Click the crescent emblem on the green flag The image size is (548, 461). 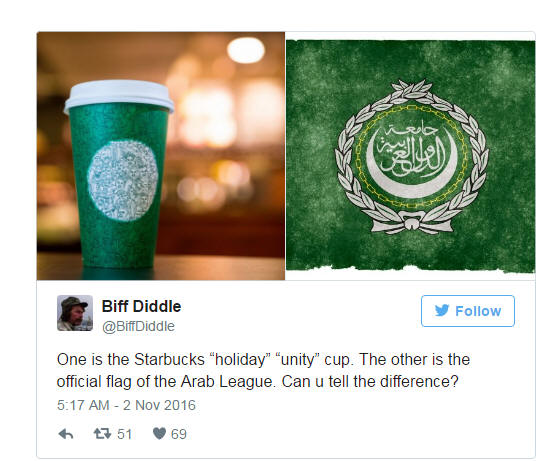412,159
